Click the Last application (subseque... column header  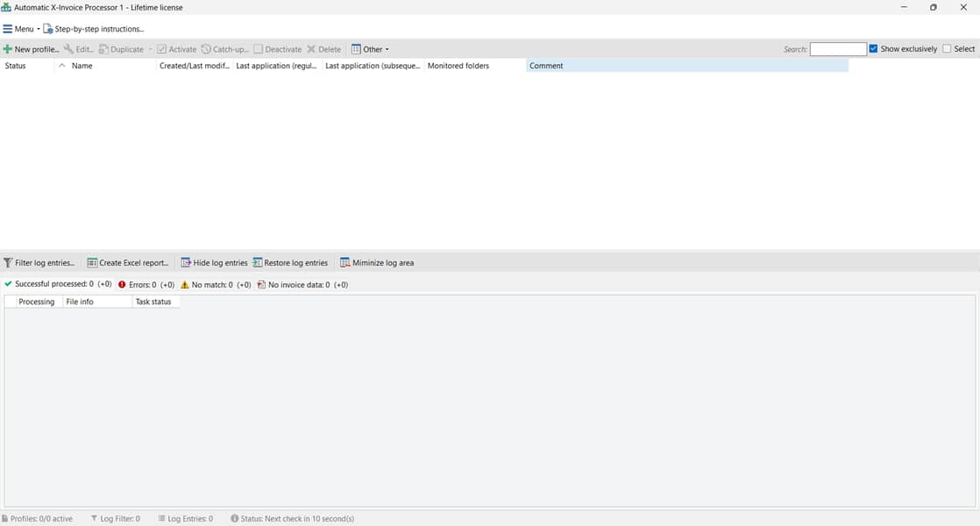(373, 66)
